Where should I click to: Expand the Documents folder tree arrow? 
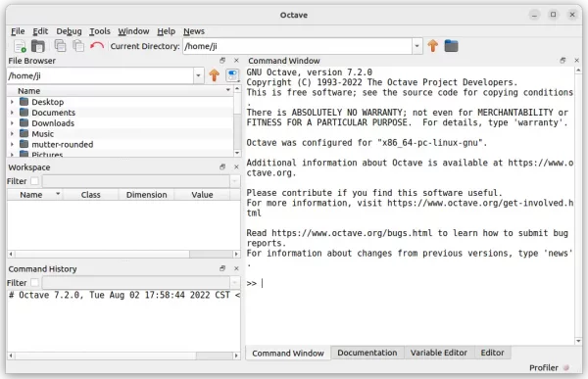12,113
